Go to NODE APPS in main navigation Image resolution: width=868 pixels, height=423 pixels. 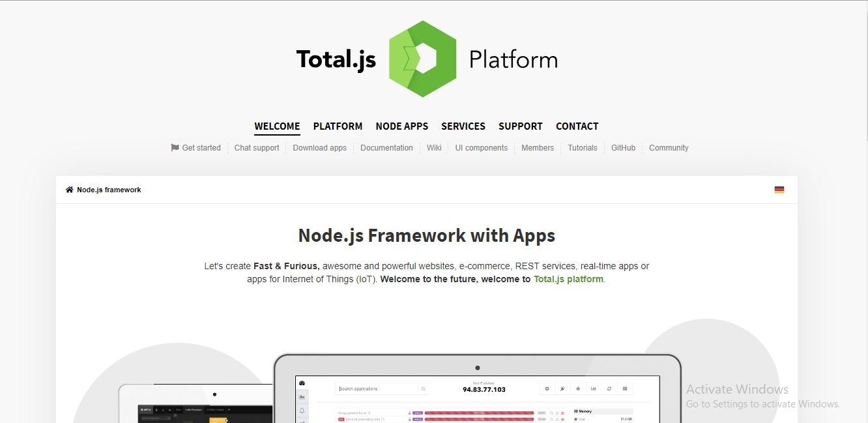(402, 126)
